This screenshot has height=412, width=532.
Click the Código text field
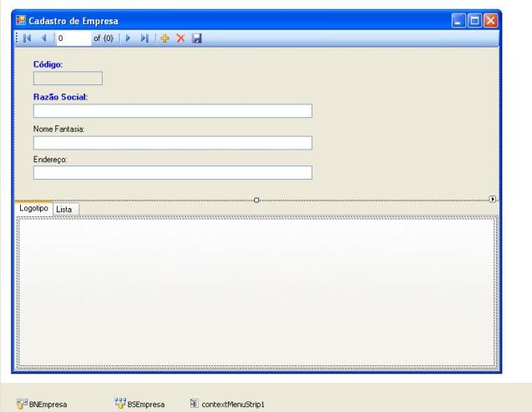point(68,78)
